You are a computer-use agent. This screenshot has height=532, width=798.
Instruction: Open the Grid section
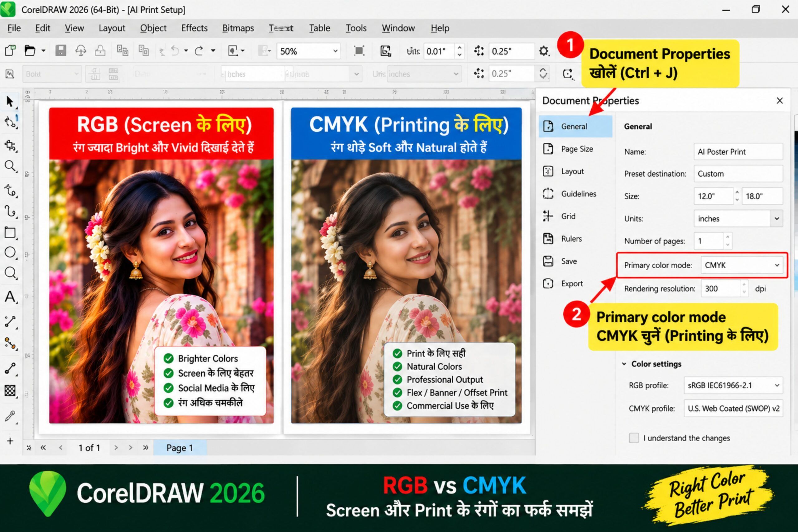[575, 216]
